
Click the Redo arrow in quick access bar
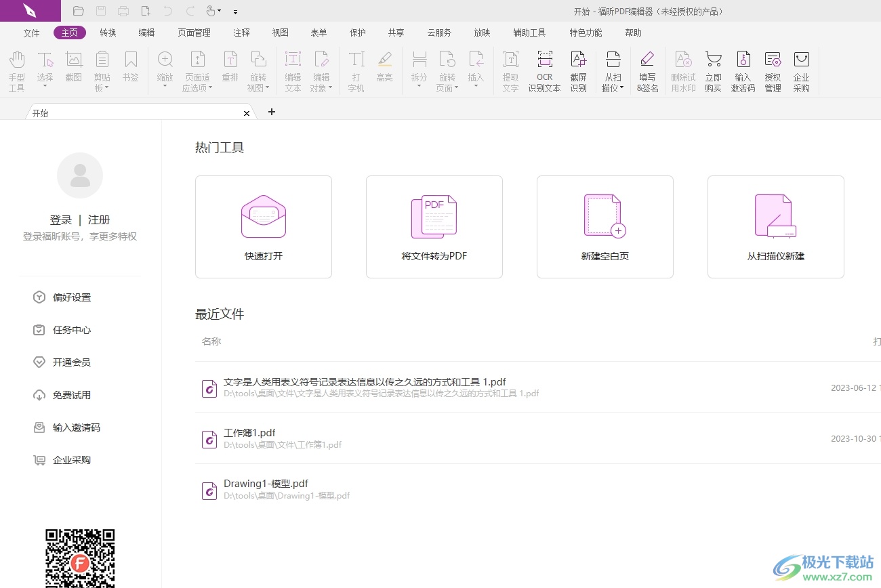pyautogui.click(x=190, y=11)
